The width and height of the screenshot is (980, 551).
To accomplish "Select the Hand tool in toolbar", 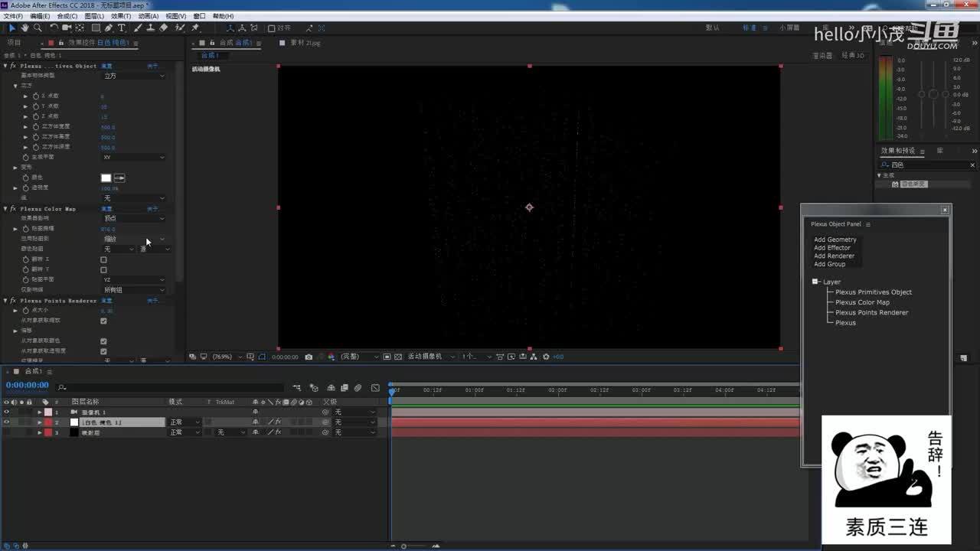I will [x=24, y=28].
